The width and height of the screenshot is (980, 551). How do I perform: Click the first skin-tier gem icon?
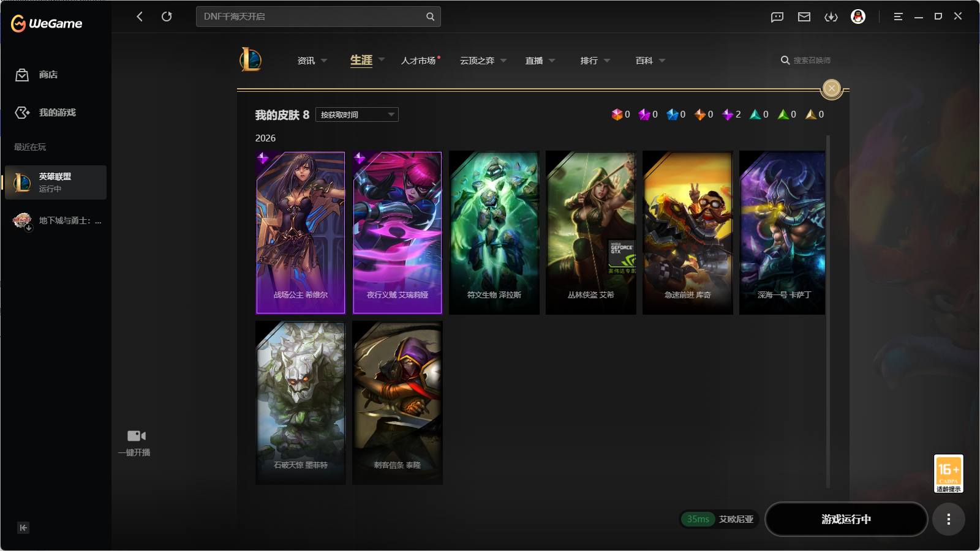click(x=617, y=114)
